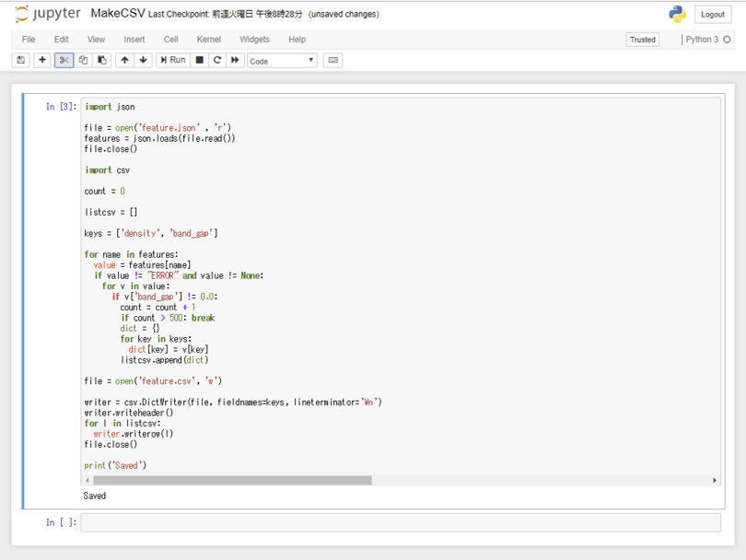Save the notebook using the save icon
Viewport: 746px width, 560px height.
(x=20, y=60)
